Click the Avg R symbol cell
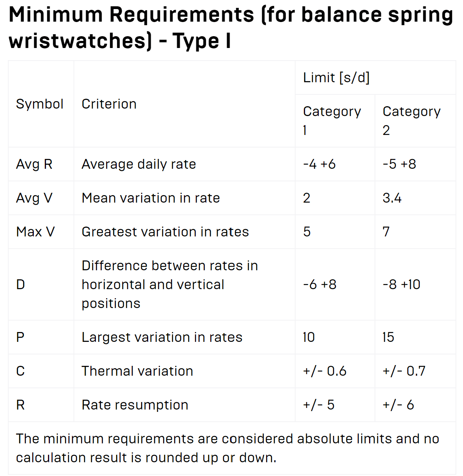Image resolution: width=463 pixels, height=476 pixels. (34, 164)
